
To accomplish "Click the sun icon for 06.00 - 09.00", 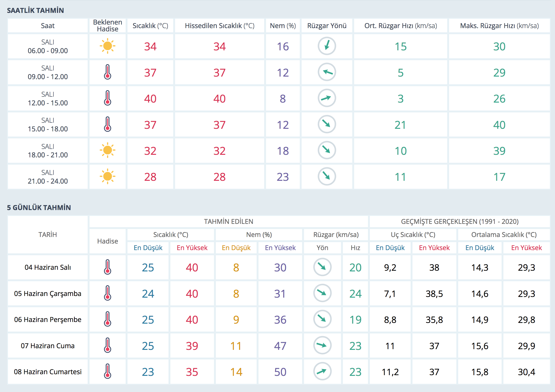I will point(107,46).
